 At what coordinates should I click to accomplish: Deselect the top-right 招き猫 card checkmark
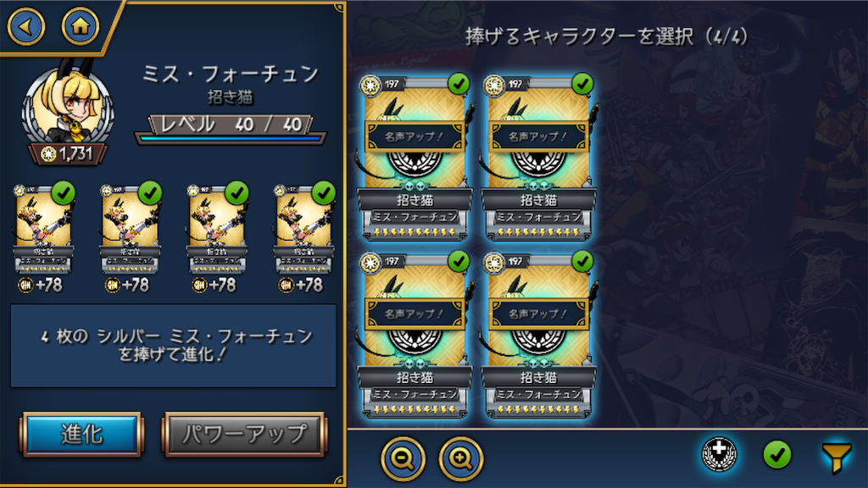coord(582,84)
